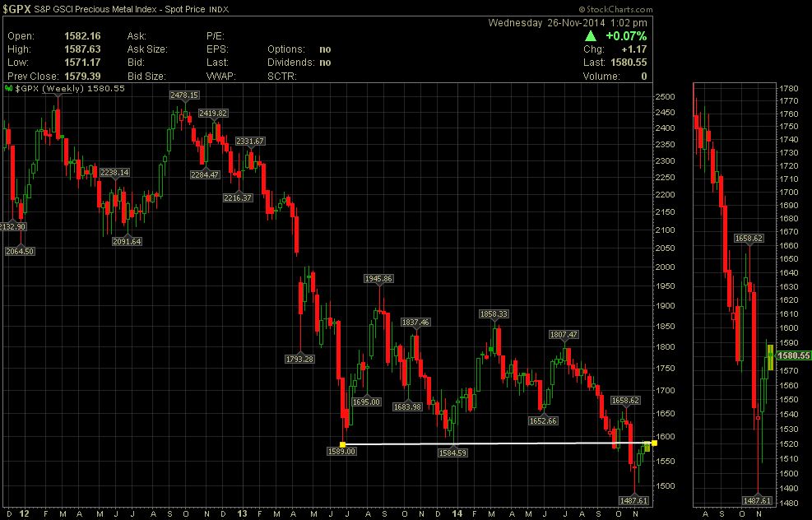The height and width of the screenshot is (520, 812).
Task: Click the Open value 1582.16
Action: point(82,36)
